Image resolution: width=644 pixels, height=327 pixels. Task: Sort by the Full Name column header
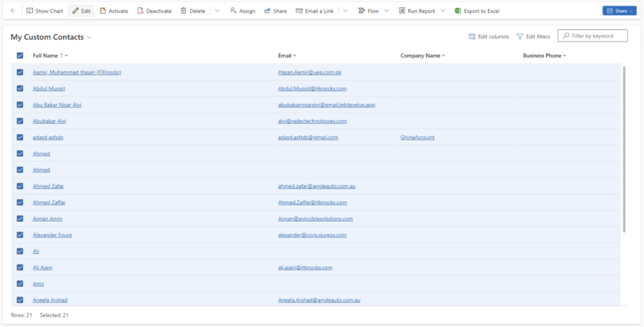pos(45,56)
